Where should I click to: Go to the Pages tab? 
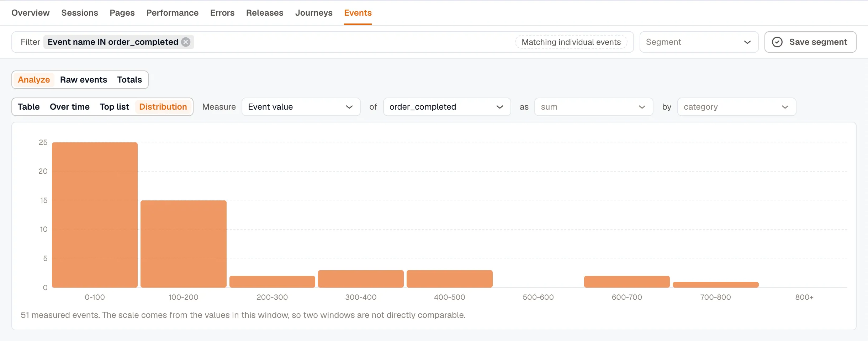(122, 13)
